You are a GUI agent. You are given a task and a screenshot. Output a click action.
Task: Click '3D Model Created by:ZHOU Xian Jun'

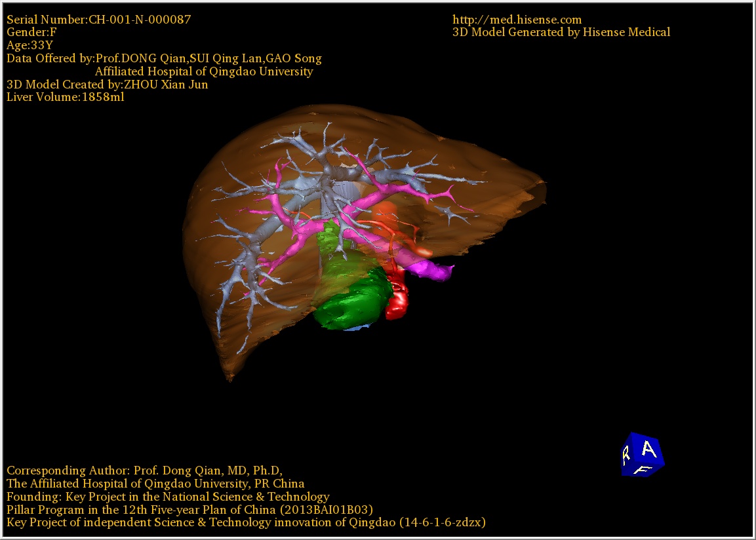(107, 85)
